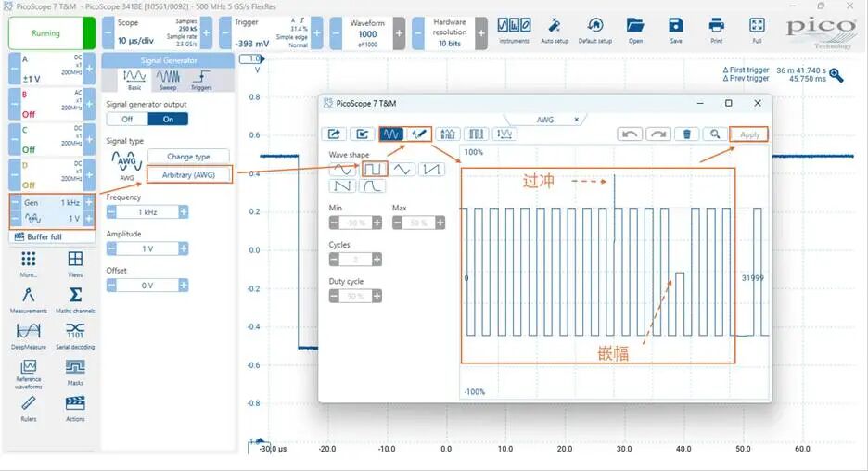Select square wave shape

[x=375, y=169]
